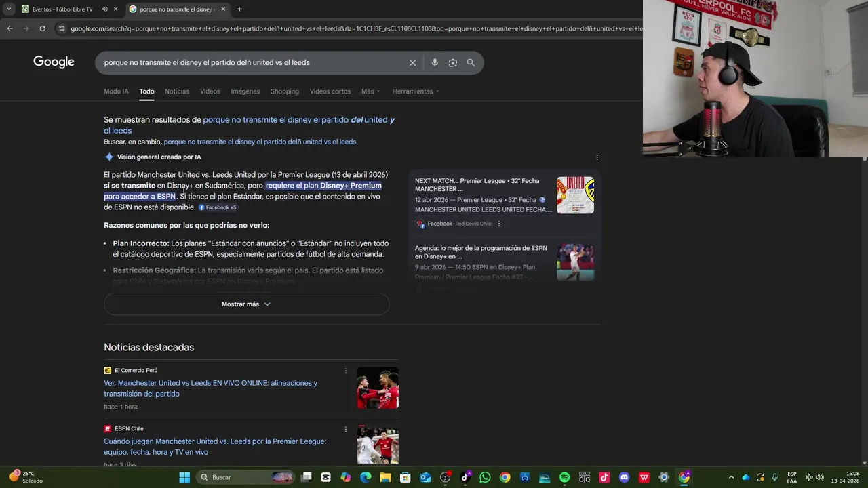This screenshot has height=488, width=868.
Task: Switch to the Imágenes tab
Action: pos(245,91)
